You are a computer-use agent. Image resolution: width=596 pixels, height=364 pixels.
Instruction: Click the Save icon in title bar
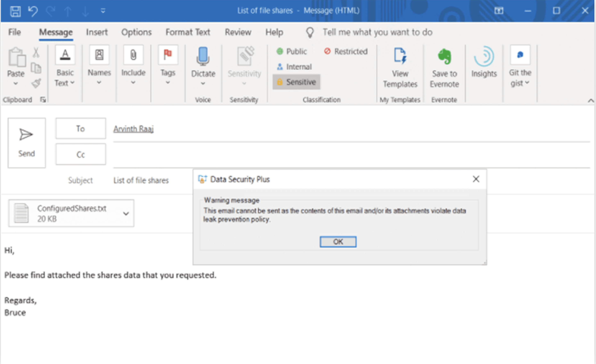tap(16, 11)
